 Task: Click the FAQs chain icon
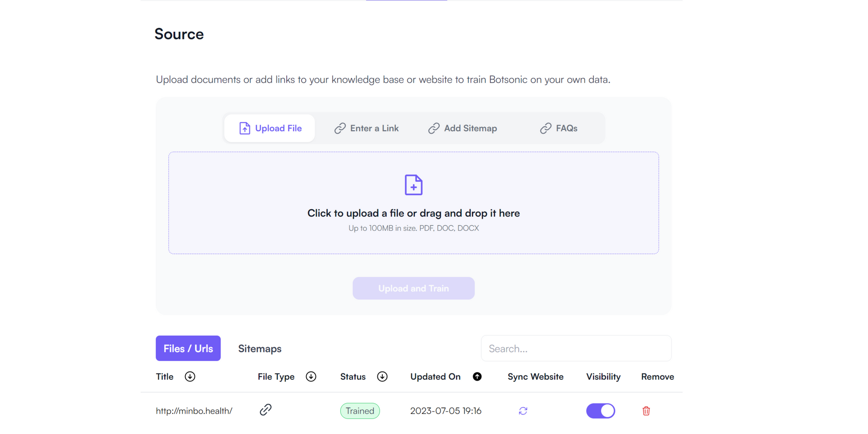(x=546, y=128)
